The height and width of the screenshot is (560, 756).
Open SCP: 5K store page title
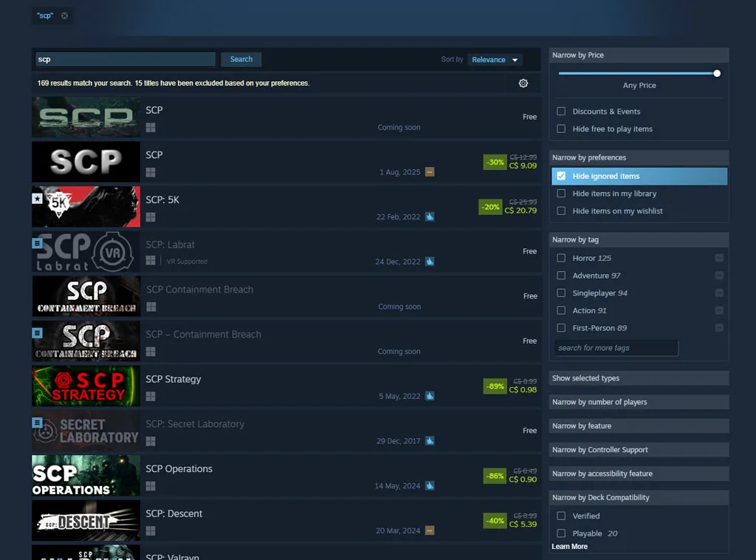pyautogui.click(x=162, y=199)
